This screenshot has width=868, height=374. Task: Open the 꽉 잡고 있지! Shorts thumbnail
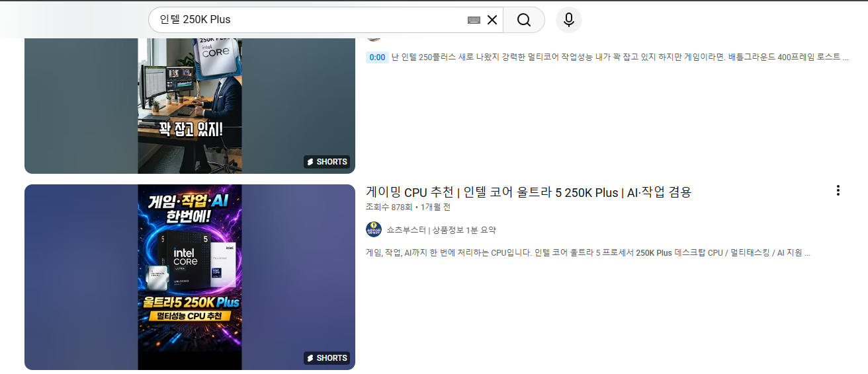(x=190, y=106)
